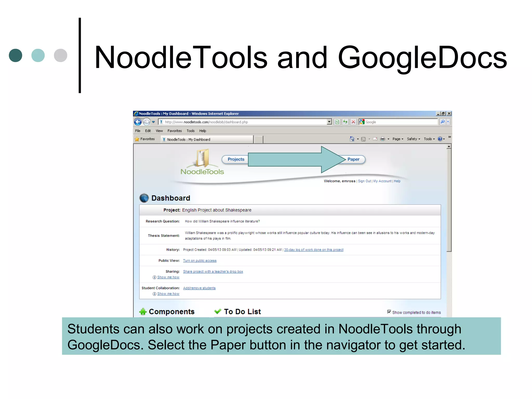Click the Print icon
This screenshot has height=399, width=532.
[383, 139]
